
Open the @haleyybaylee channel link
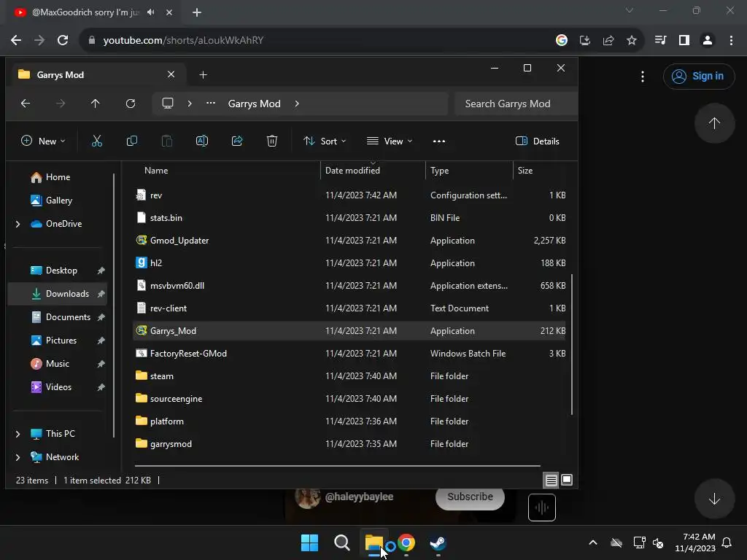(x=359, y=497)
